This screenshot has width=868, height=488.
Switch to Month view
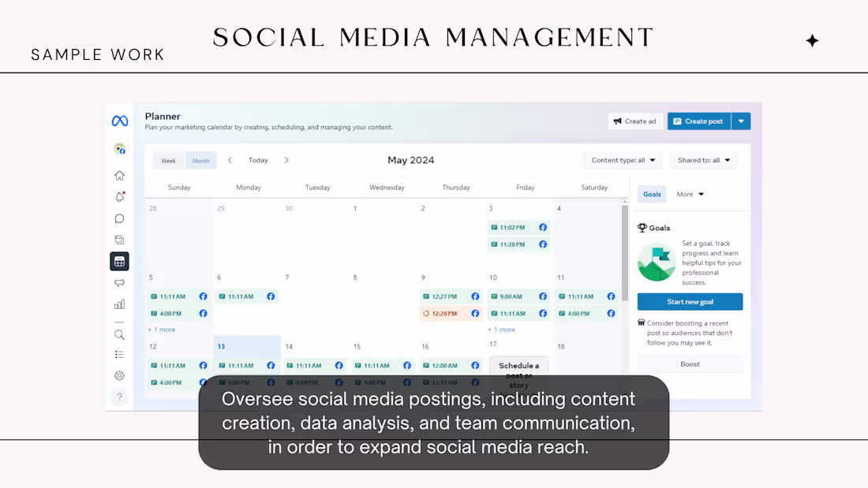click(201, 161)
